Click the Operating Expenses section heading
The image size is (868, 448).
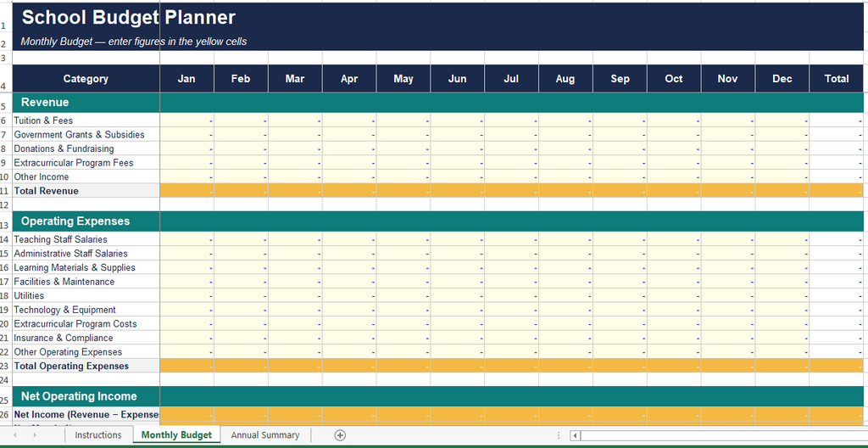75,221
